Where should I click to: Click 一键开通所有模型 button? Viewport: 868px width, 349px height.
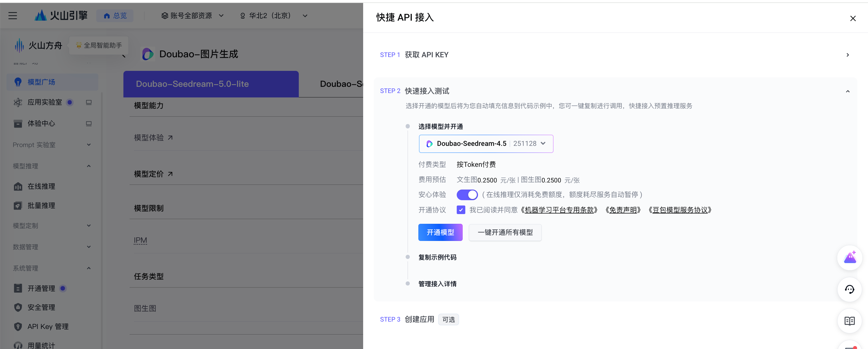pos(505,232)
